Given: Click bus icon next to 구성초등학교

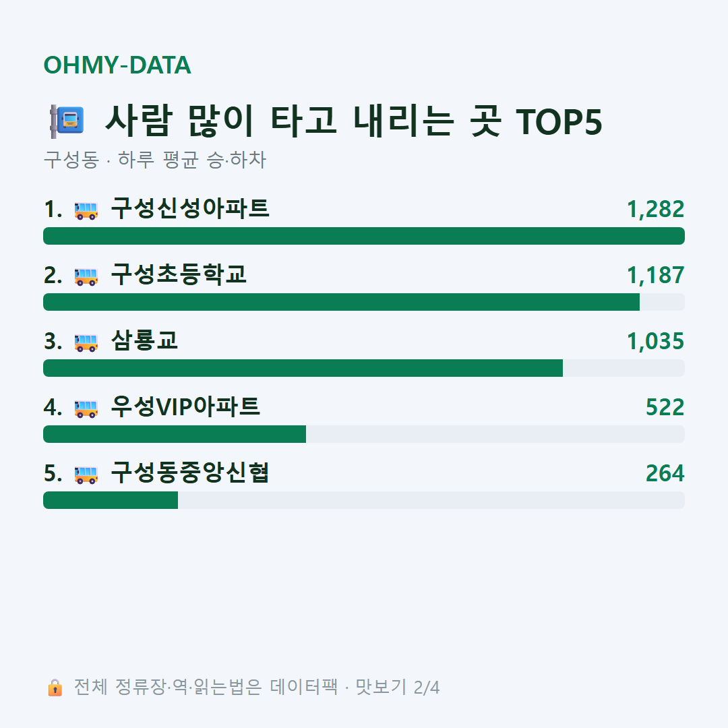Looking at the screenshot, I should 86,276.
